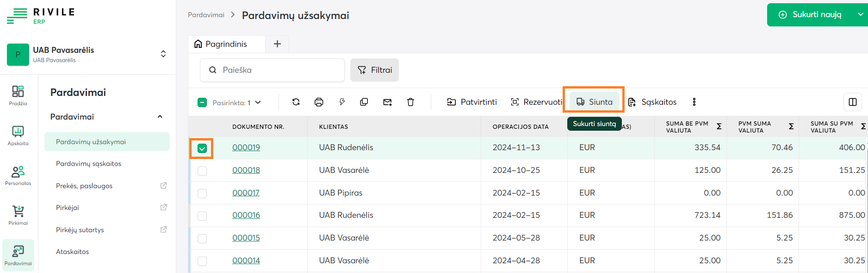Viewport: 868px width, 273px height.
Task: Select the checkbox for order 000016
Action: (x=202, y=216)
